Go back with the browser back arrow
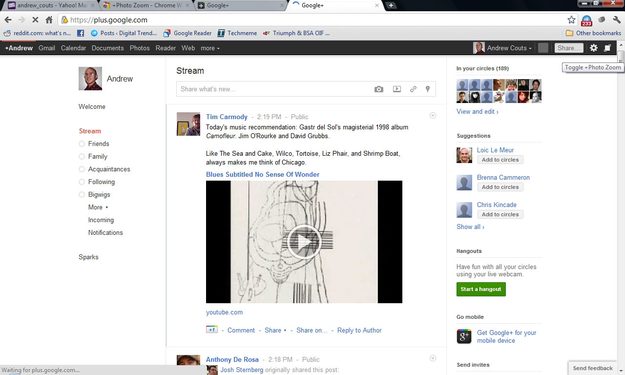Viewport: 625px width, 375px height. click(8, 20)
